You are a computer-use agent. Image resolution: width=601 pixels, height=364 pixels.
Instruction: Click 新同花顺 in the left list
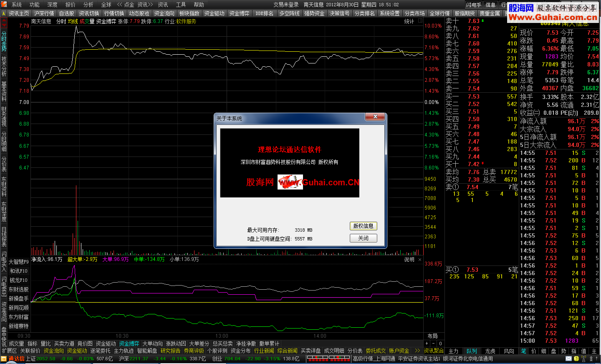19,308
